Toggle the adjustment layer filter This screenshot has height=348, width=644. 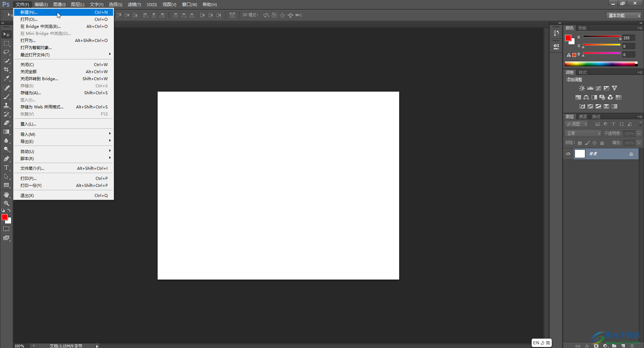tap(605, 124)
